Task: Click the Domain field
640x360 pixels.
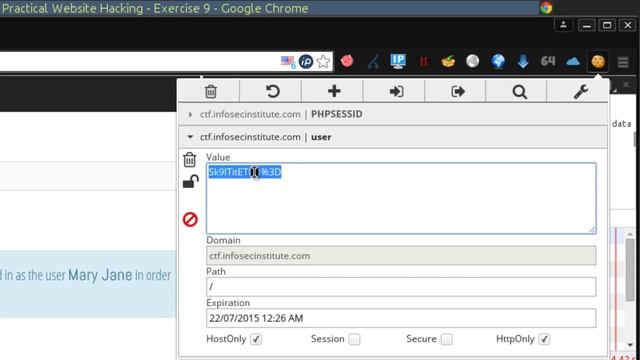Action: pyautogui.click(x=401, y=256)
